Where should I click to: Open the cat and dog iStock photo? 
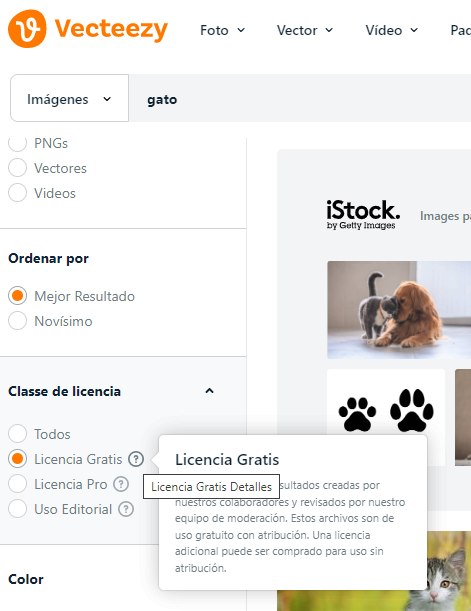point(399,310)
